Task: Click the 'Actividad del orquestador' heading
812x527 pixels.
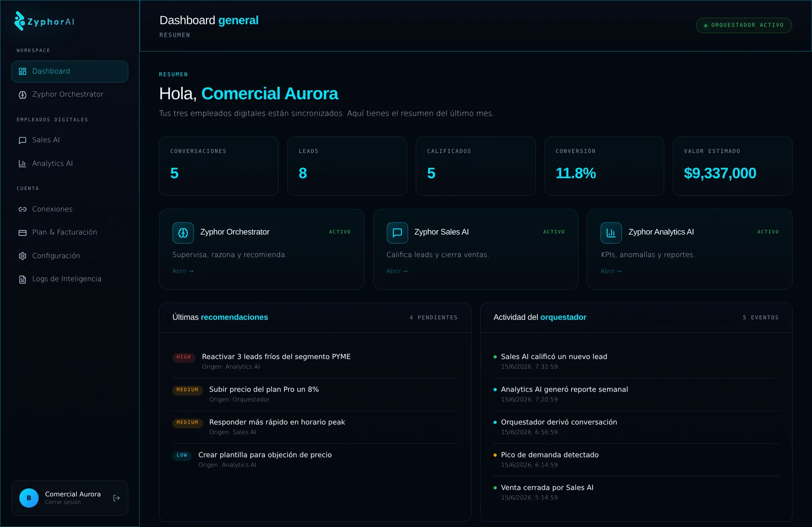Action: pyautogui.click(x=540, y=318)
